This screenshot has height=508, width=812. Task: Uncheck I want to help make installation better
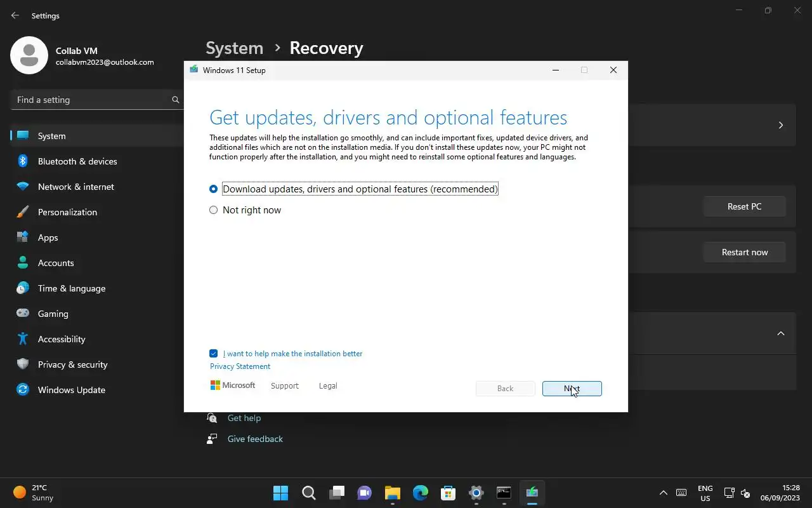[x=213, y=354]
